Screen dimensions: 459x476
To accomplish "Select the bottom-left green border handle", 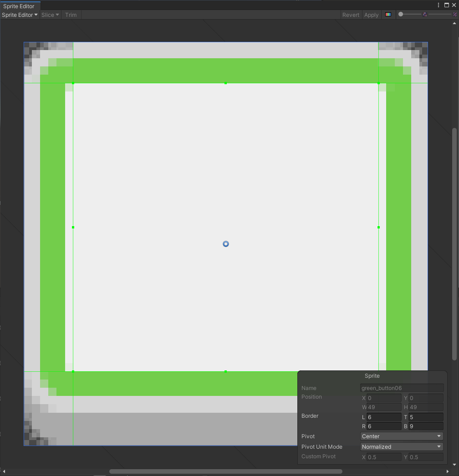I will 73,371.
